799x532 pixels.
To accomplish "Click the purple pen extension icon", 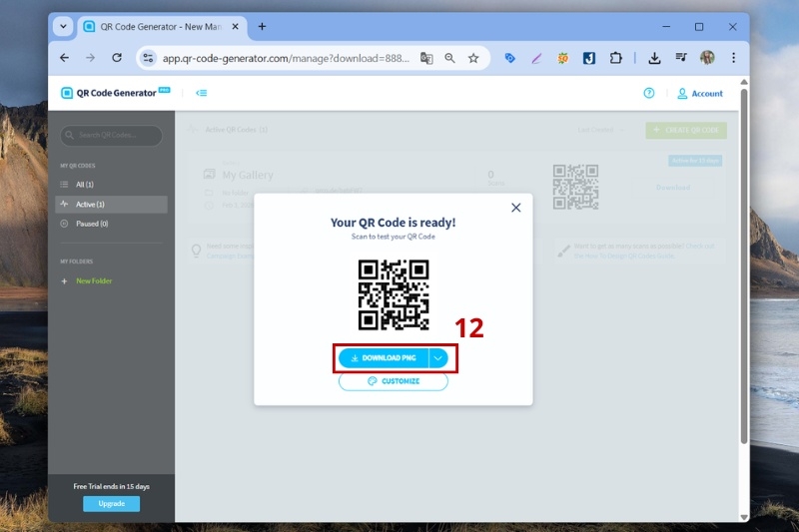I will (x=536, y=58).
